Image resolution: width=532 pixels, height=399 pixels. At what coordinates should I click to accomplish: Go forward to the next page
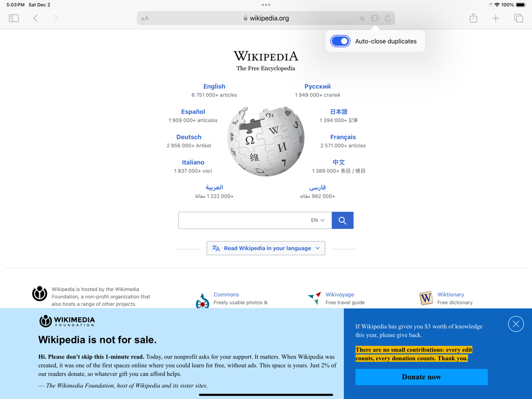pyautogui.click(x=56, y=18)
